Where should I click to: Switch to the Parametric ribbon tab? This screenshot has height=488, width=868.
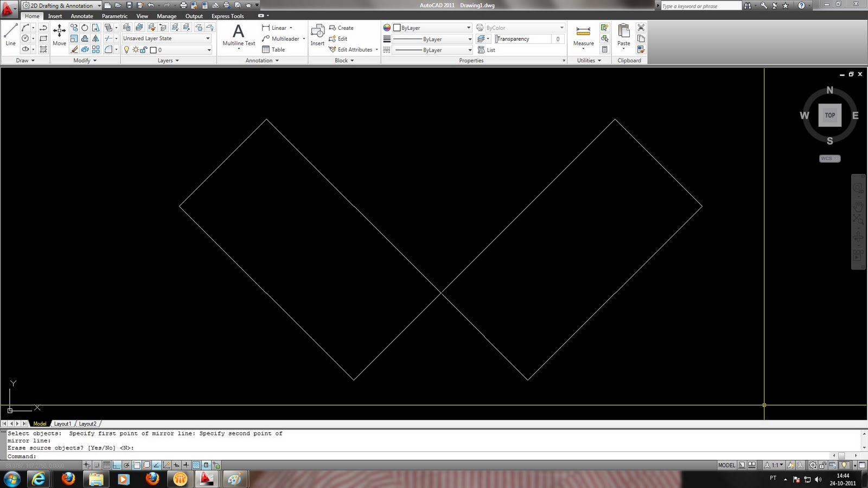[x=114, y=16]
